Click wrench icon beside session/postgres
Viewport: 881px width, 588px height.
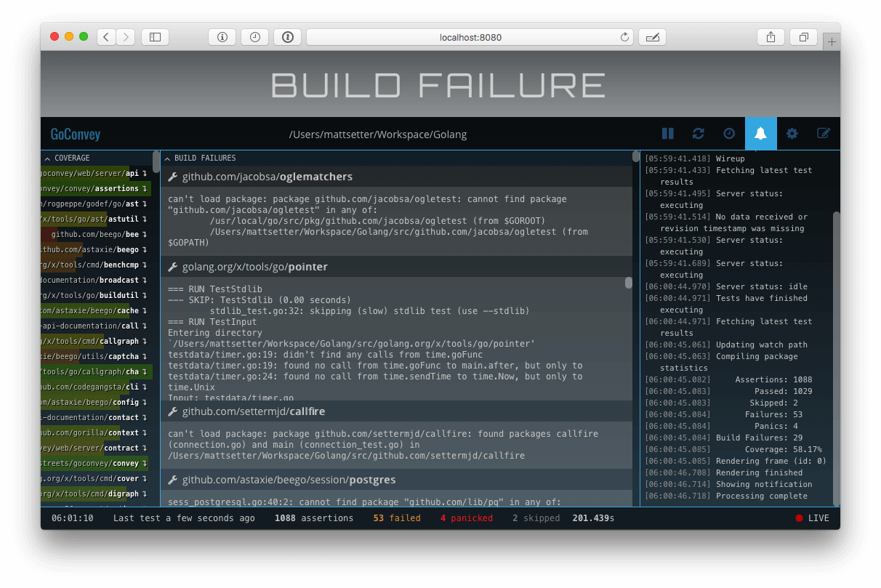pyautogui.click(x=173, y=480)
